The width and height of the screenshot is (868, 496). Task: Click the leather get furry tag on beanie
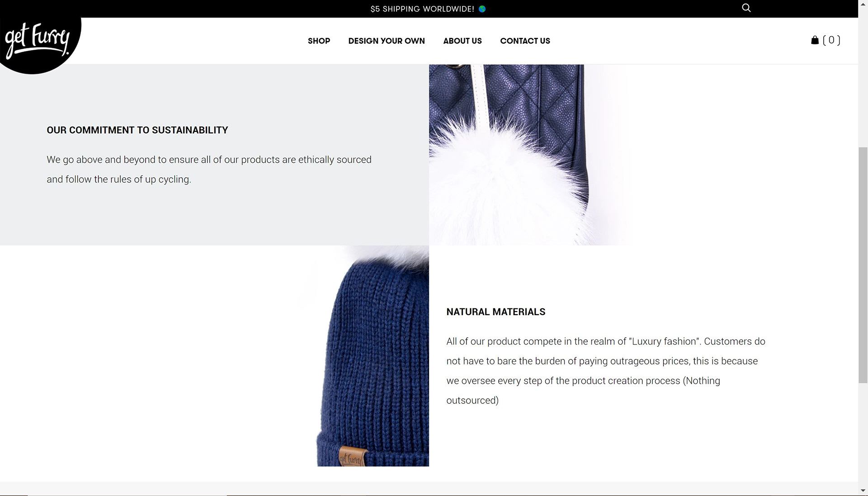coord(351,457)
